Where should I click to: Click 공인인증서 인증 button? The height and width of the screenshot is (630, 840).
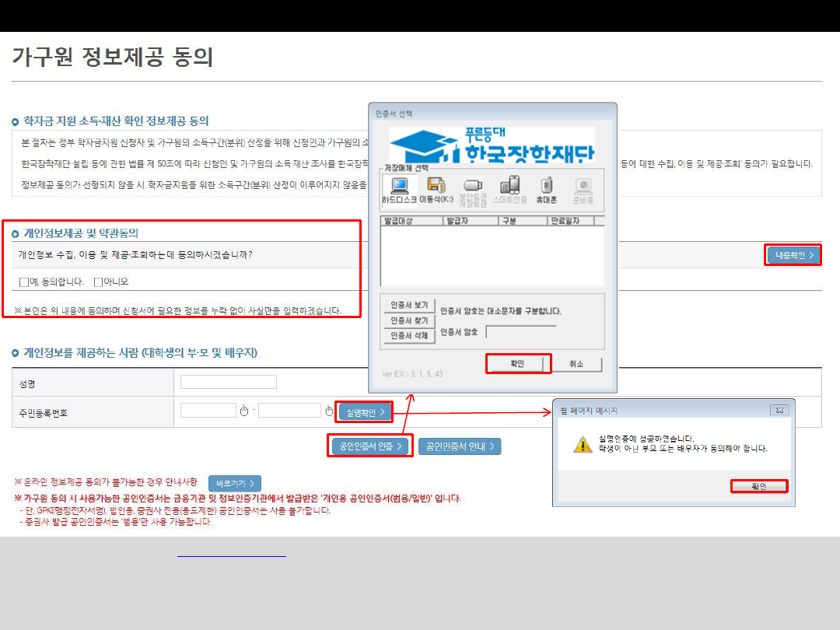tap(370, 446)
